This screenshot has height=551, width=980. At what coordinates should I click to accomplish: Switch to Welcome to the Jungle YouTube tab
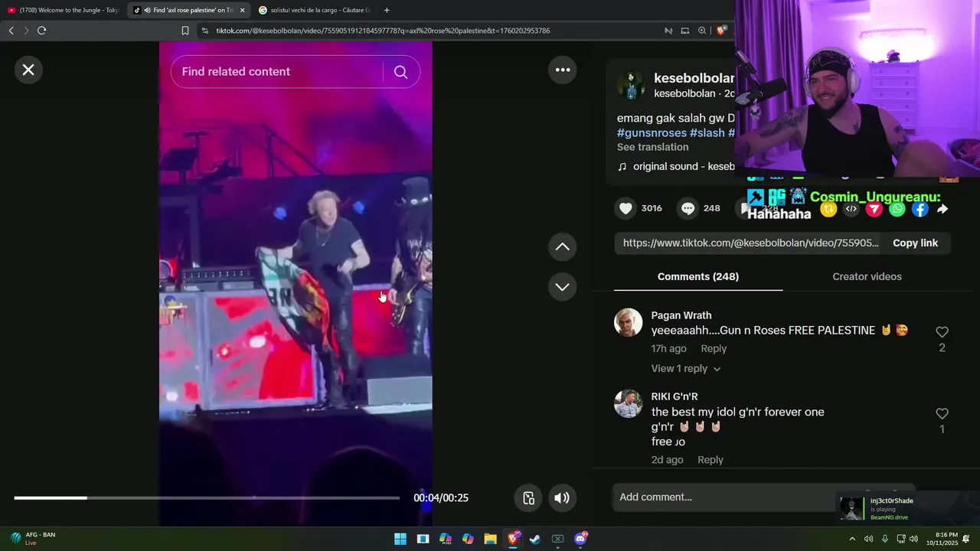[64, 10]
